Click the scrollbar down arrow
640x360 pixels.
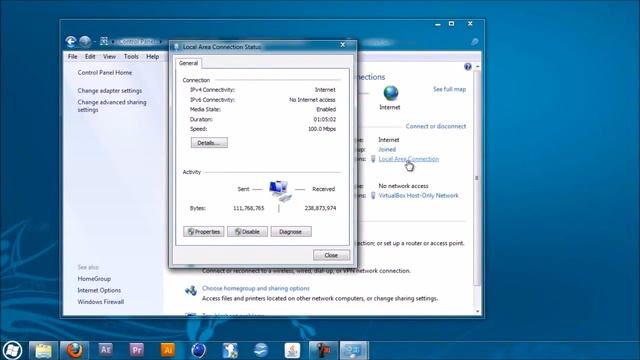tap(478, 311)
